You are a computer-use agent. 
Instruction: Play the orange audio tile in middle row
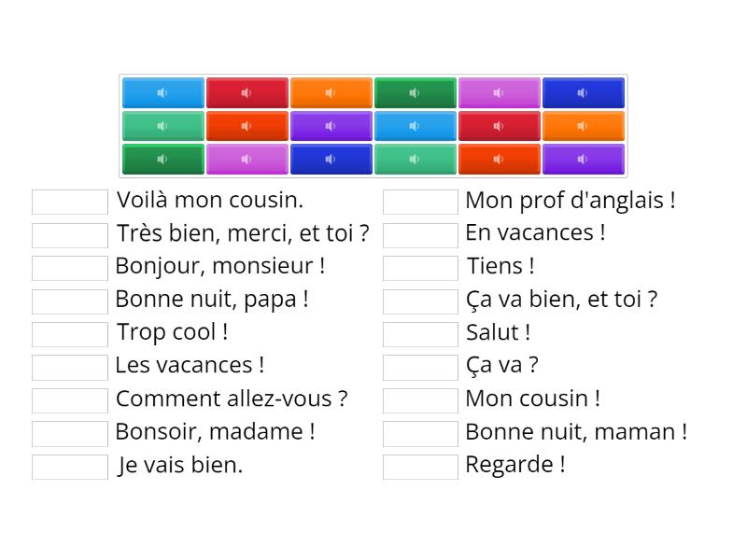[x=583, y=126]
